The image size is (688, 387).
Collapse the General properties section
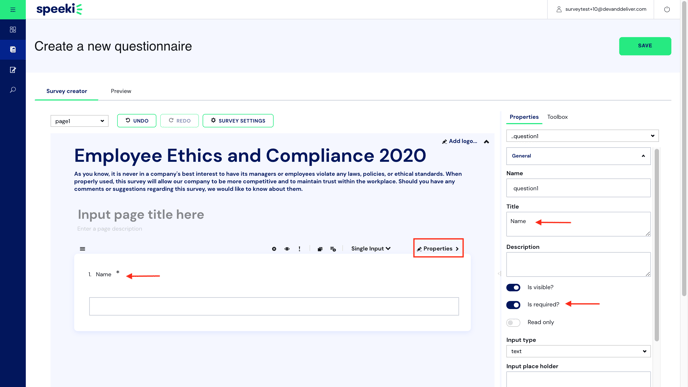(x=578, y=156)
